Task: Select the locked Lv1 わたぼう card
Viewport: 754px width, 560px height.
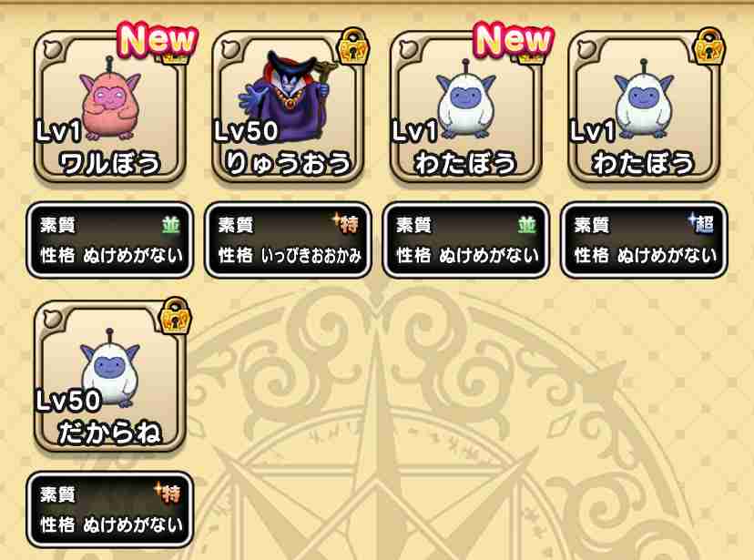Action: click(x=644, y=107)
